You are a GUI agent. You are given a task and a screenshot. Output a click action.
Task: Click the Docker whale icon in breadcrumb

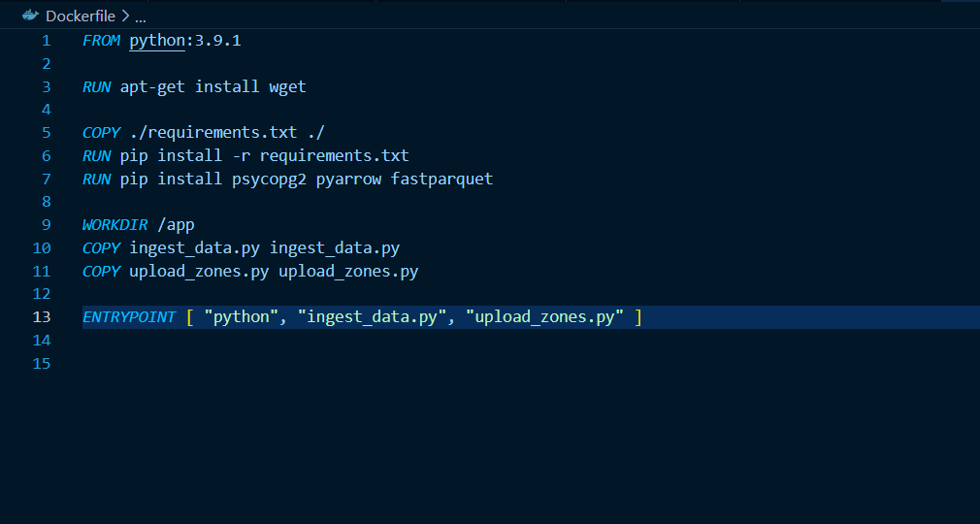point(31,16)
